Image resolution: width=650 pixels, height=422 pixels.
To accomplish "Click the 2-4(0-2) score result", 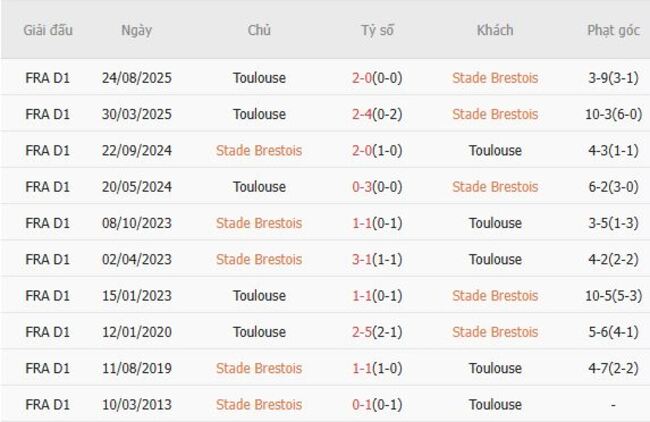I will (377, 114).
